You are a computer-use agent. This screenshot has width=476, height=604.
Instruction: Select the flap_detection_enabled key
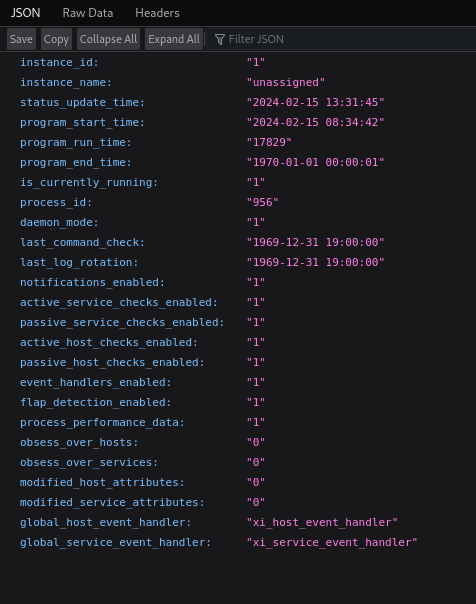(x=96, y=403)
